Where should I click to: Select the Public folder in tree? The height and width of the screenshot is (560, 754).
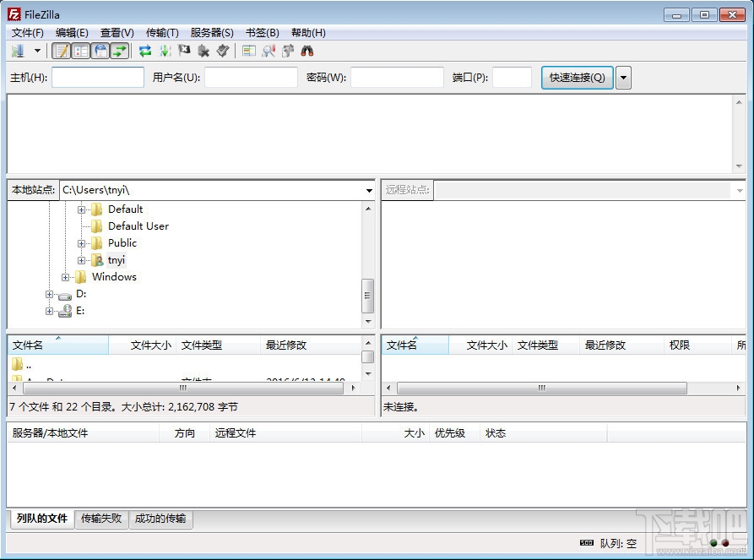tap(122, 243)
